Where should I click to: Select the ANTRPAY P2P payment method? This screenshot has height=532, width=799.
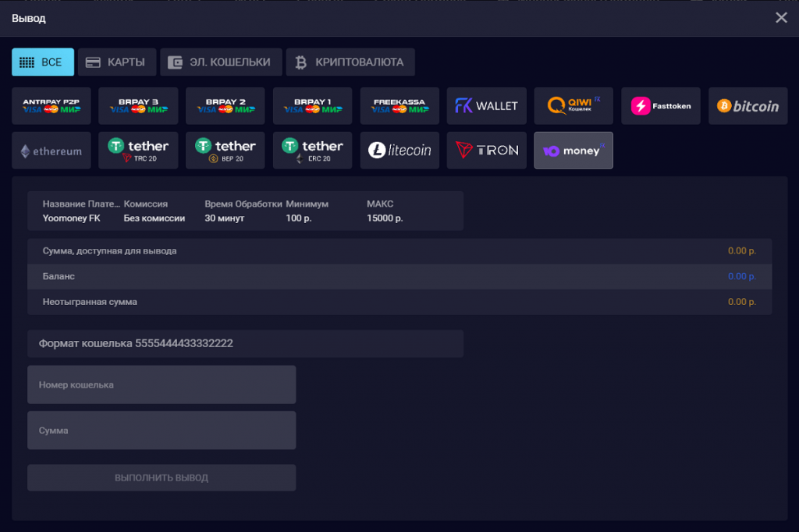(51, 106)
